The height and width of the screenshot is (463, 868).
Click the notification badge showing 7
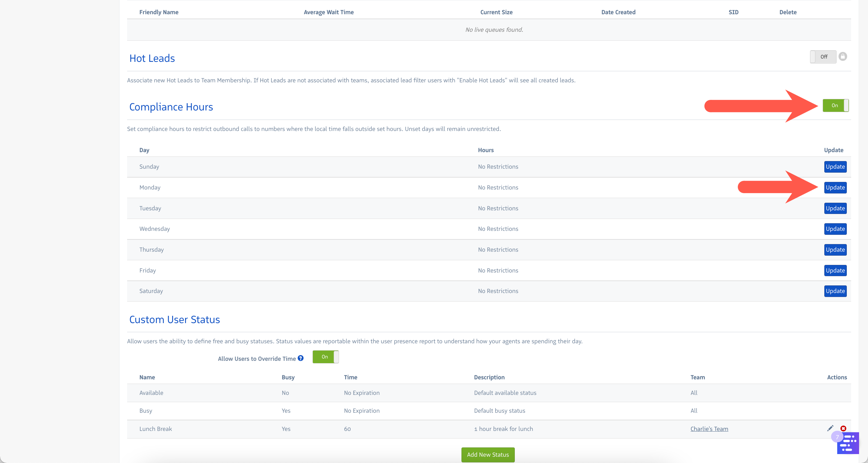pos(837,437)
